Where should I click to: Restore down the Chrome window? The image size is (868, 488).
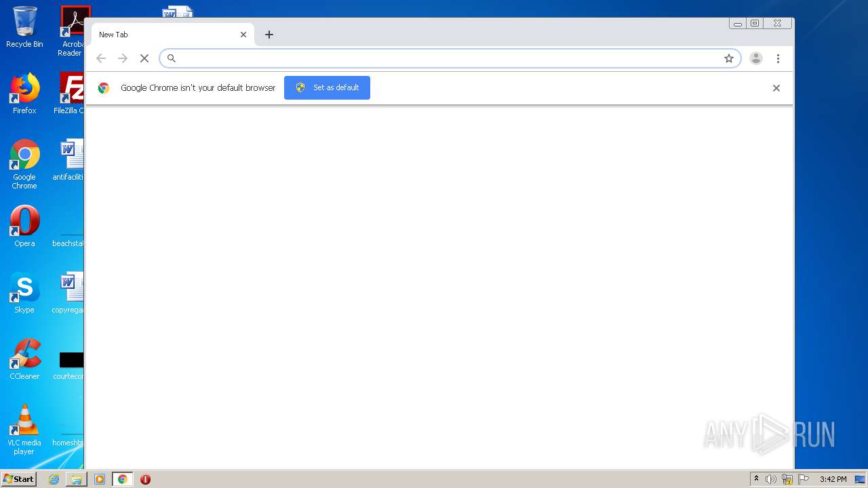coord(755,24)
